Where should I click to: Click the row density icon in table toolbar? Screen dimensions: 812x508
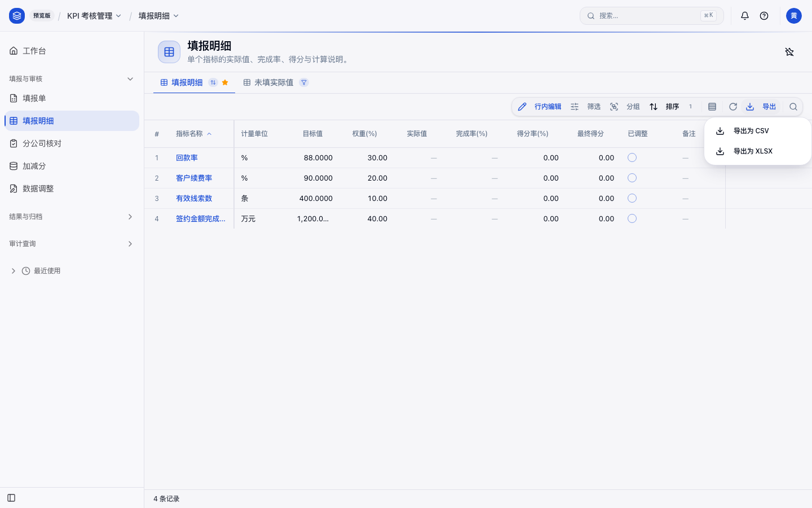tap(712, 107)
